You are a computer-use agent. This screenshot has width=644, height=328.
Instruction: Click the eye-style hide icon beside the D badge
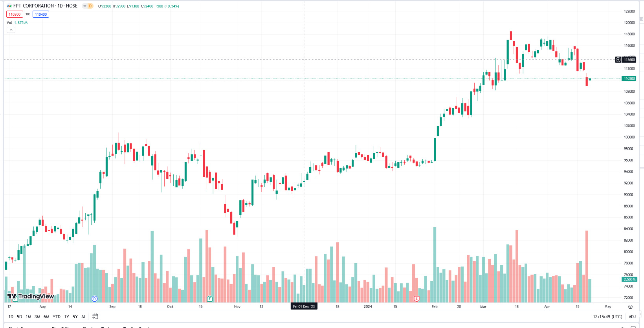[84, 5]
